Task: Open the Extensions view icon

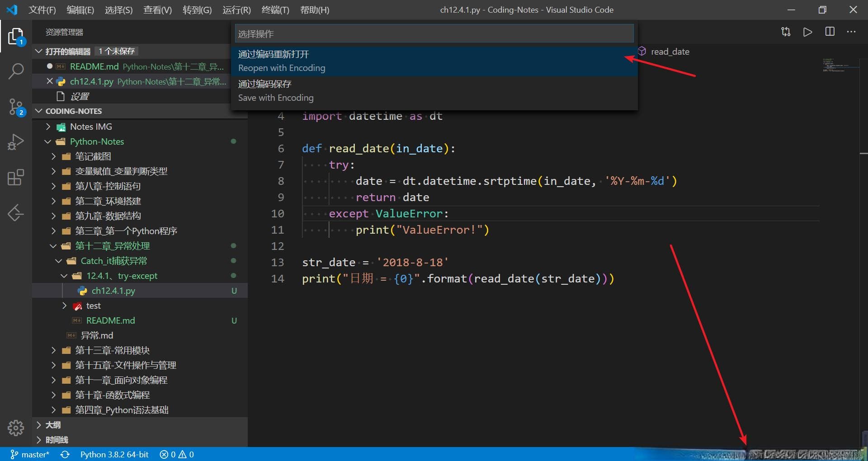Action: (x=16, y=178)
